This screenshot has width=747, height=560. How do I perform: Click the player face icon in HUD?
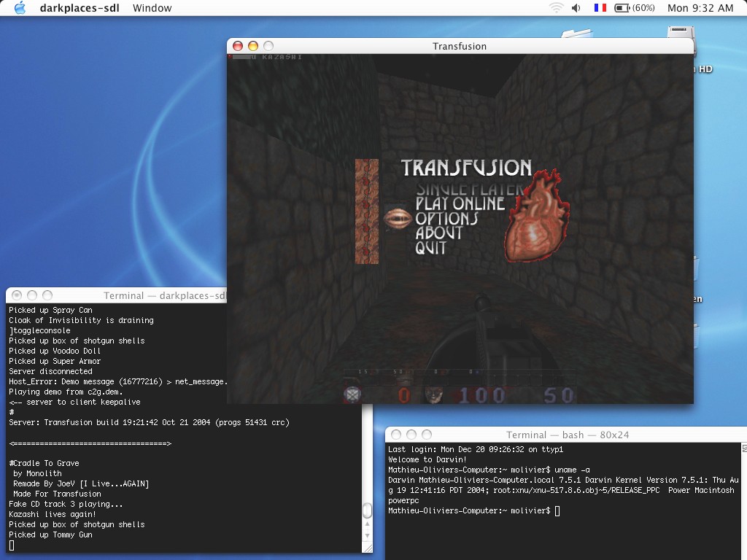click(x=433, y=395)
